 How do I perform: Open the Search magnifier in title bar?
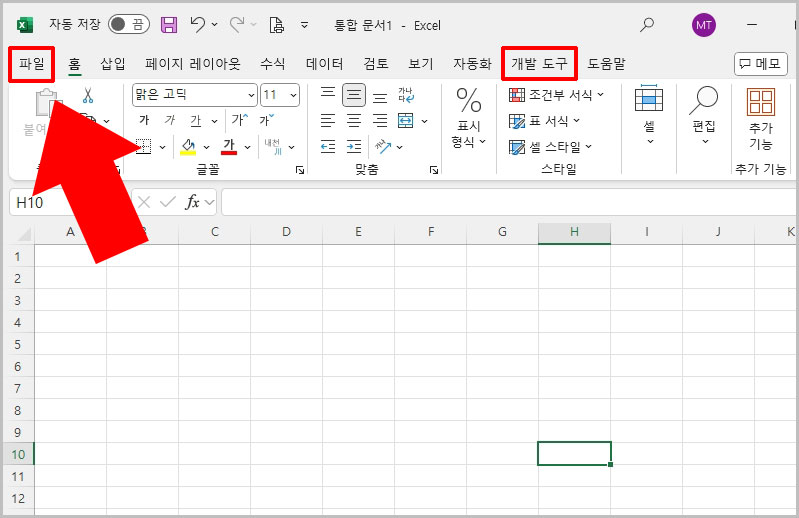(647, 24)
